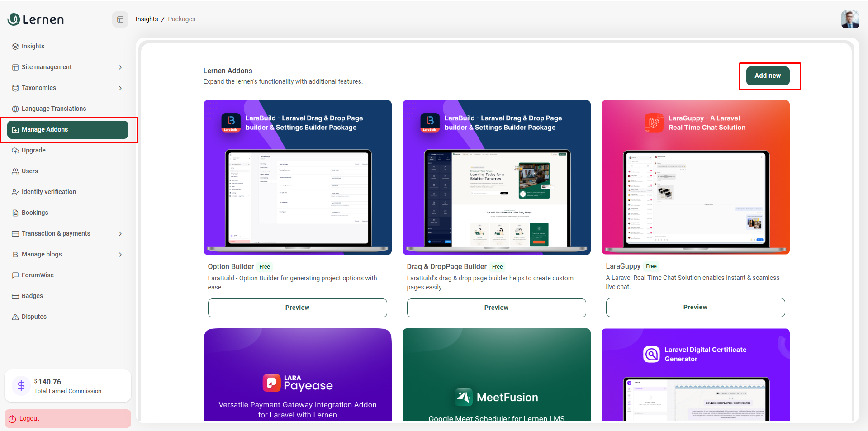
Task: Open the user profile avatar
Action: coord(849,19)
